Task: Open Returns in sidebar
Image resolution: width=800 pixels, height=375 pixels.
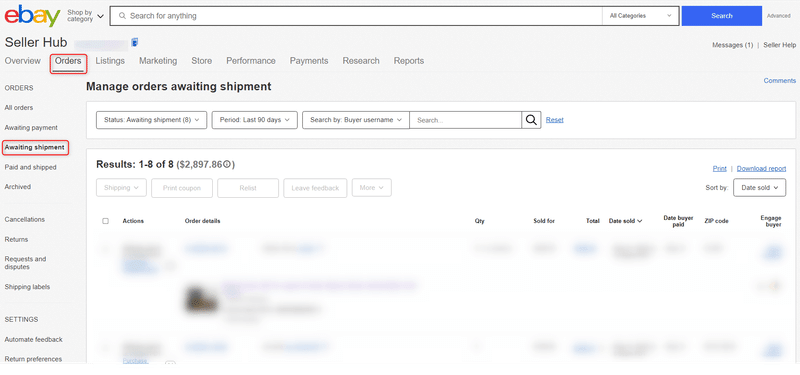Action: point(16,239)
